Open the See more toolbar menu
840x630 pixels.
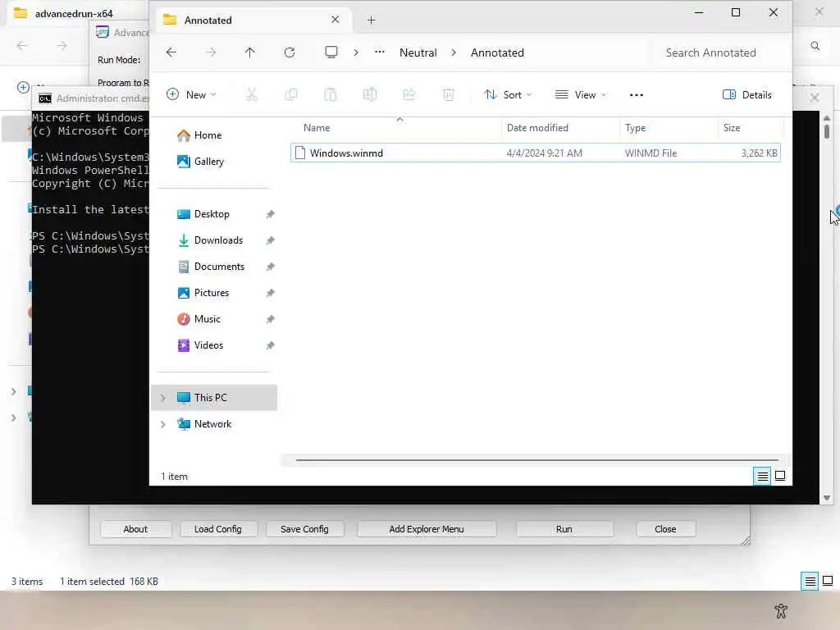[x=636, y=95]
